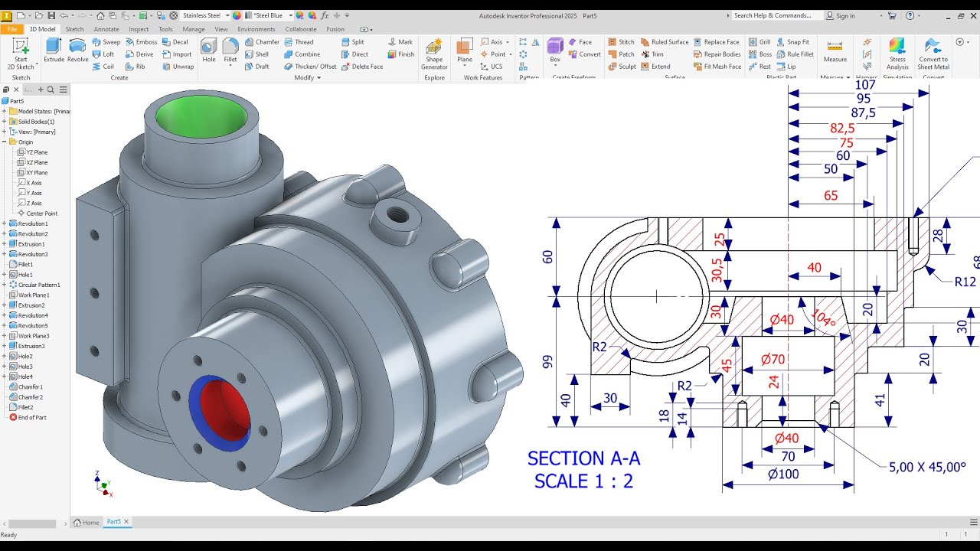Click Delete Face tool
Image resolution: width=980 pixels, height=551 pixels.
click(x=361, y=67)
